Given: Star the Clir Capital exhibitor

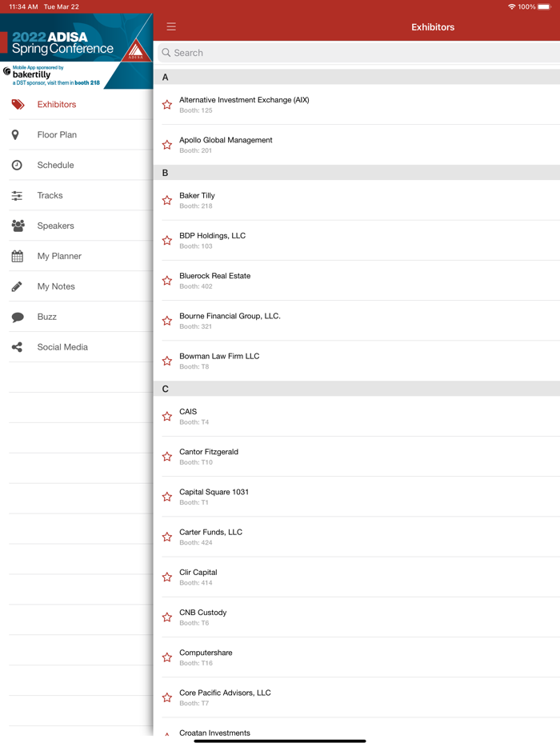Looking at the screenshot, I should pyautogui.click(x=167, y=577).
